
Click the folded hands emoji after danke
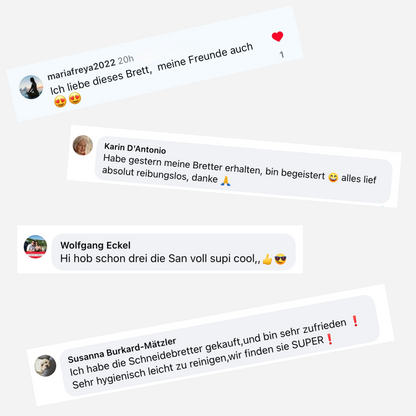pyautogui.click(x=226, y=181)
